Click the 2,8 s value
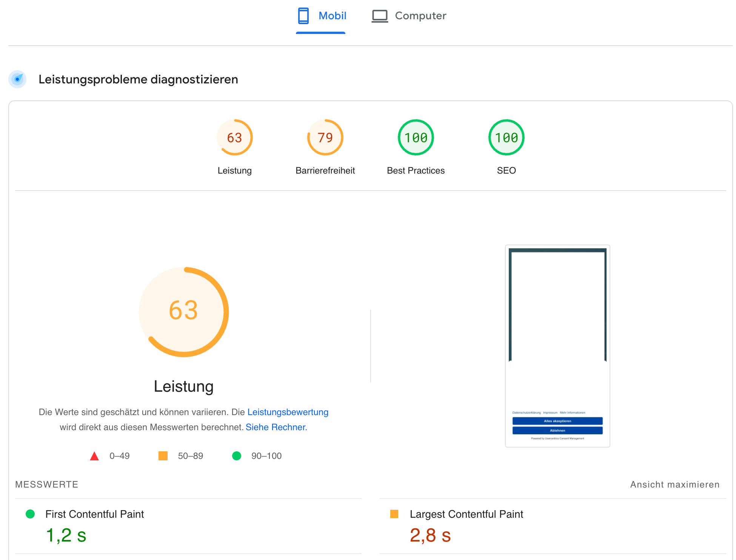This screenshot has width=736, height=560. [430, 535]
